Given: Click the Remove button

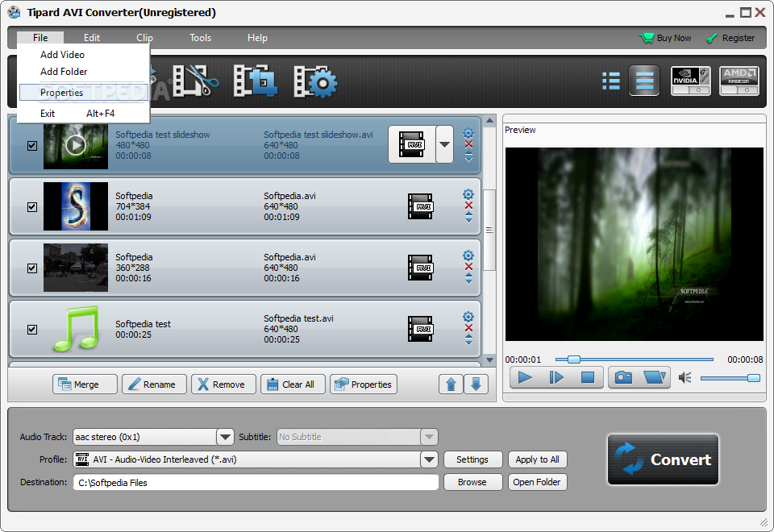Looking at the screenshot, I should tap(223, 384).
